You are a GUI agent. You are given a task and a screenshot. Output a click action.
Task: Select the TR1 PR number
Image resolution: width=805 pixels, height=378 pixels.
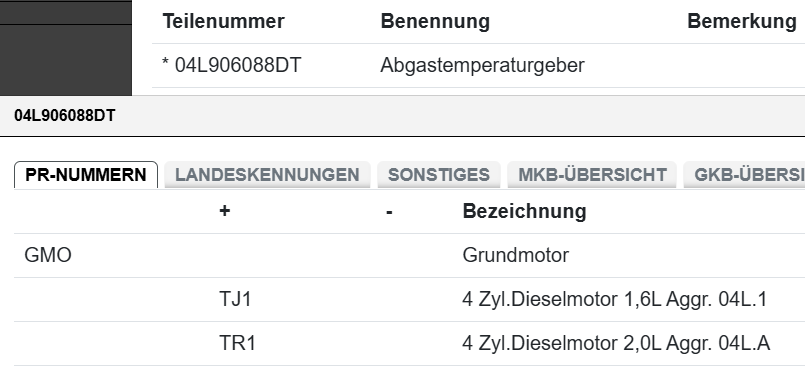[x=237, y=344]
